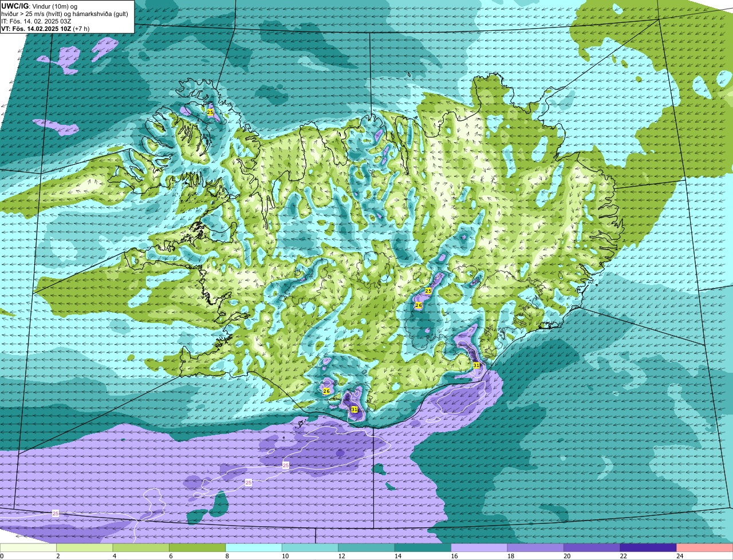Image resolution: width=733 pixels, height=560 pixels.
Task: Select the light cyan 8–10 legend swatch
Action: (x=254, y=547)
